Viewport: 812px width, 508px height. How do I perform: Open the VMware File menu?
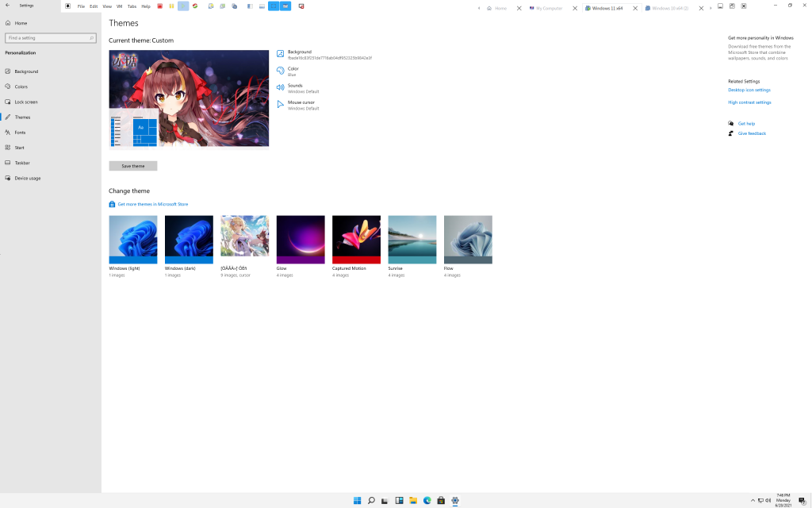click(x=82, y=6)
